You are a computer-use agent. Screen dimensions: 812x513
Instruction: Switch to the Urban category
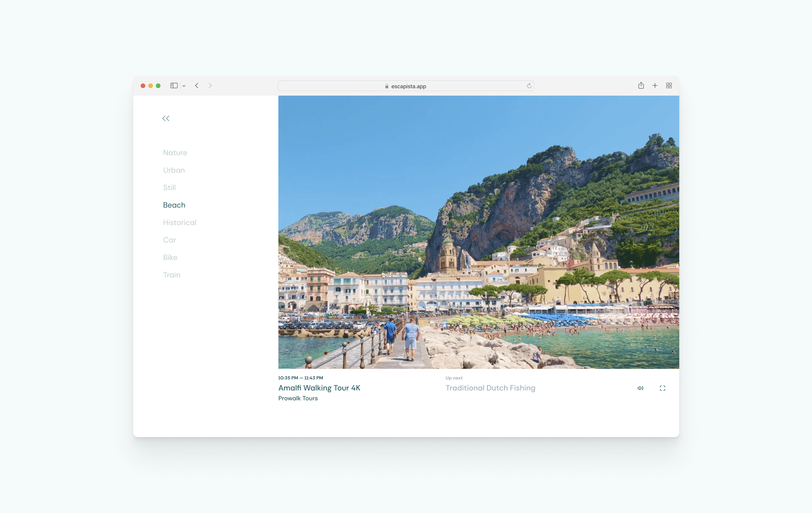point(174,170)
